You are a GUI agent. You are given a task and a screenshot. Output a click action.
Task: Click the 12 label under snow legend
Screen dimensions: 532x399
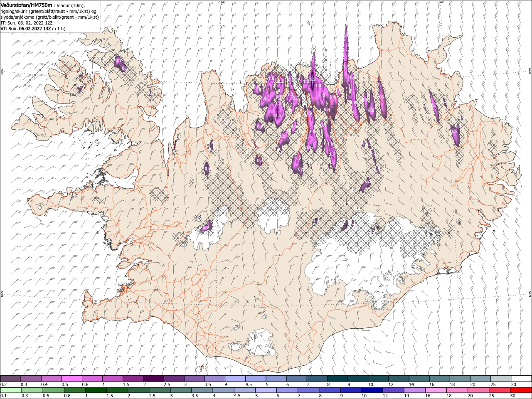(x=391, y=384)
